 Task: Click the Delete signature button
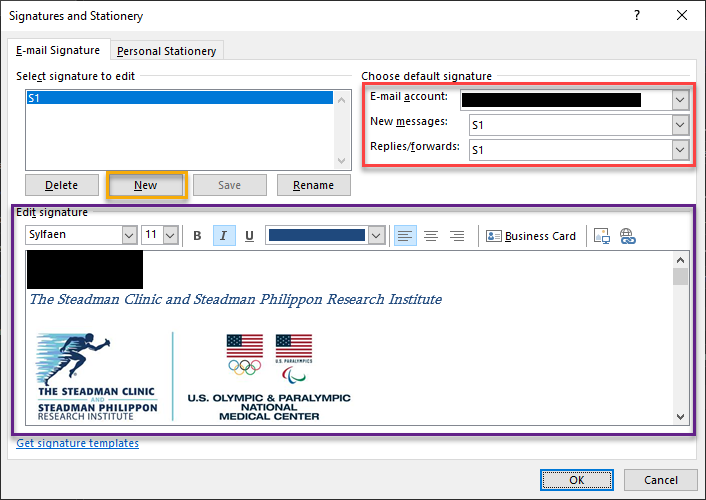(62, 185)
